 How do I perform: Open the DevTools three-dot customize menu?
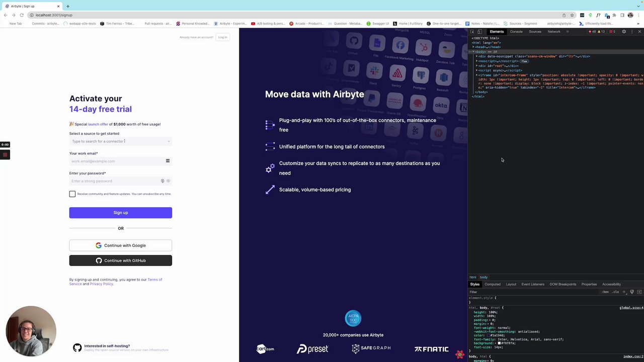[632, 32]
